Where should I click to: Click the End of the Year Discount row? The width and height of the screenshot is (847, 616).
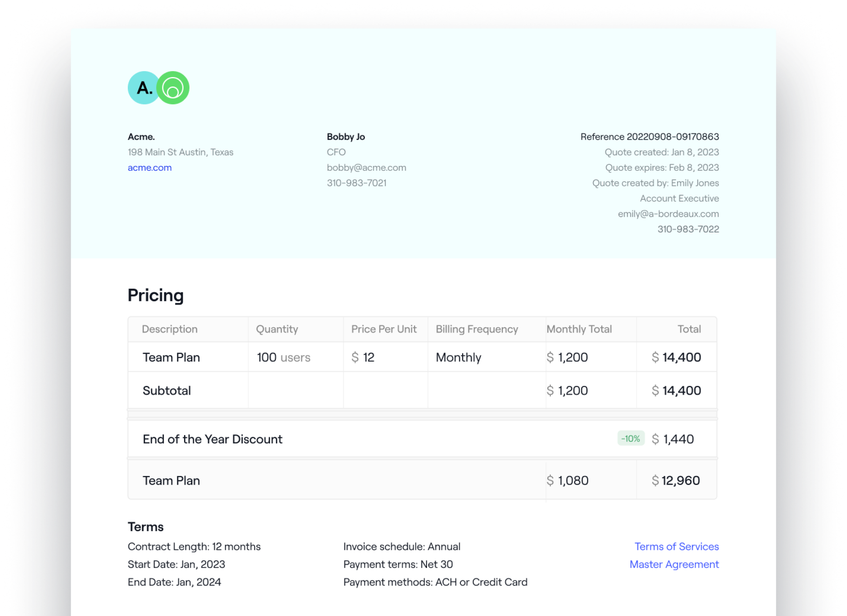[212, 439]
